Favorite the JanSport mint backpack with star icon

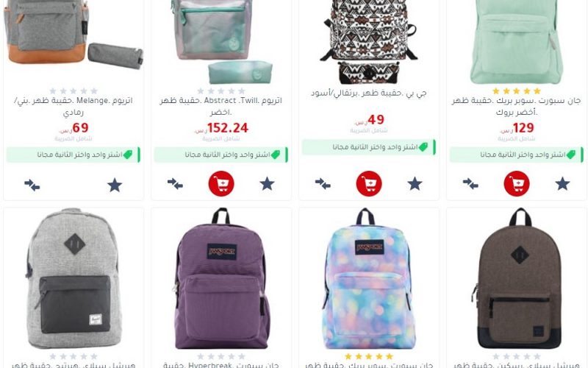(x=562, y=183)
